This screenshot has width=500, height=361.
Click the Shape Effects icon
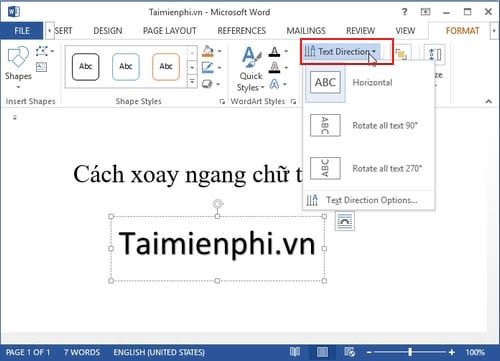[x=207, y=84]
